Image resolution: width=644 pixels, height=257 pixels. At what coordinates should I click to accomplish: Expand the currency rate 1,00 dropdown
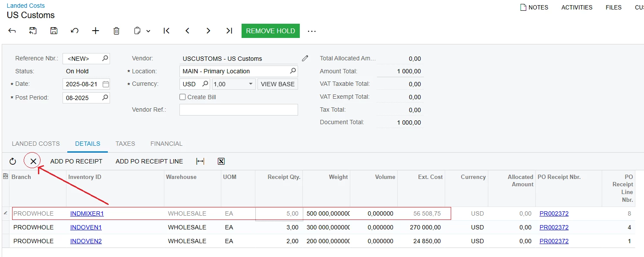tap(251, 84)
